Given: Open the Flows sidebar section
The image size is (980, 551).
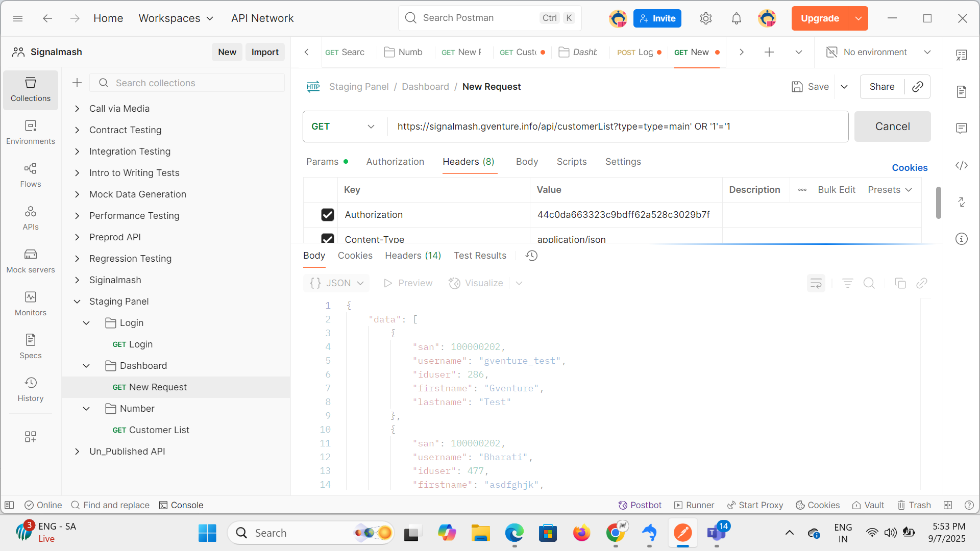Looking at the screenshot, I should (x=31, y=175).
